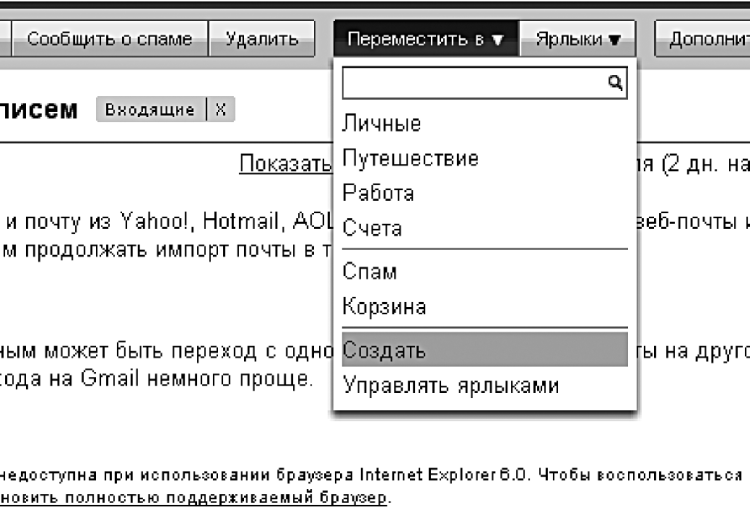Image resolution: width=750 pixels, height=510 pixels.
Task: Click the highlighted Создать option
Action: point(384,350)
